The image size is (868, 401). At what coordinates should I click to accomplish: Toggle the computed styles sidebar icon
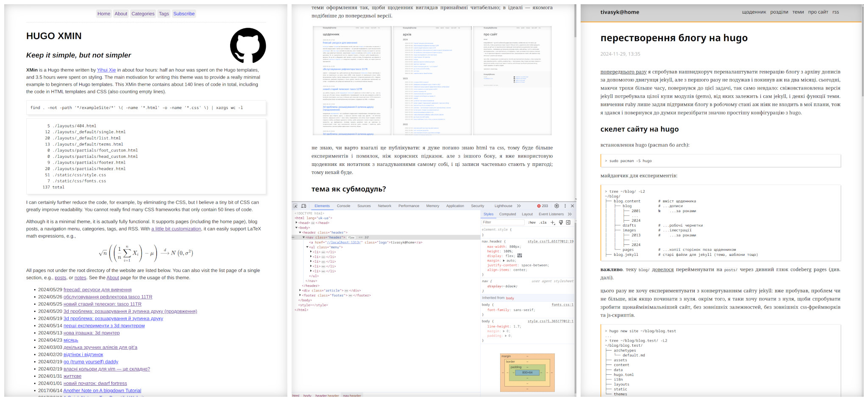click(x=568, y=222)
